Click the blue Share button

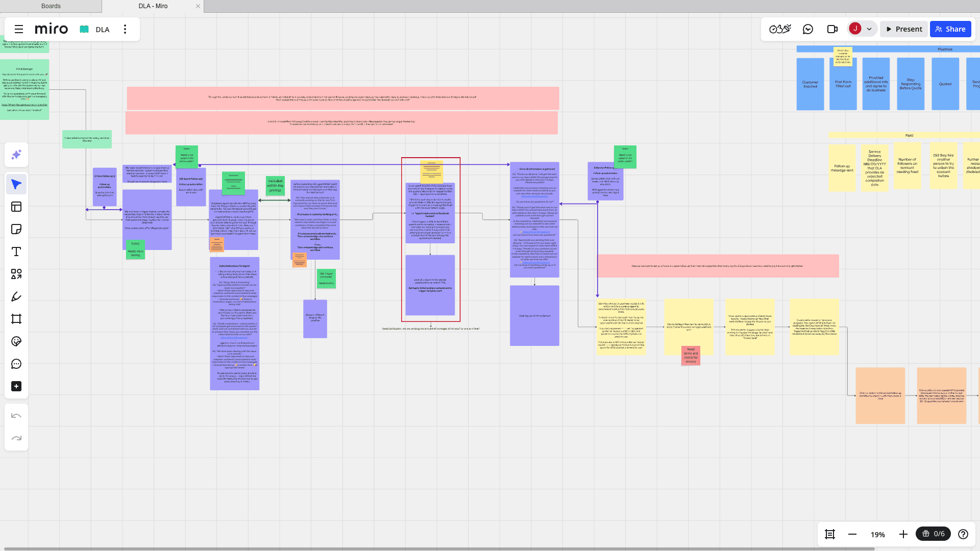pyautogui.click(x=950, y=29)
